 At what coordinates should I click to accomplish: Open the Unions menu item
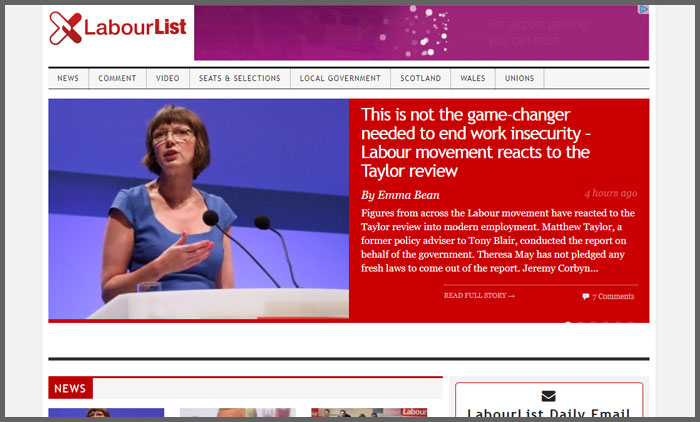(520, 78)
